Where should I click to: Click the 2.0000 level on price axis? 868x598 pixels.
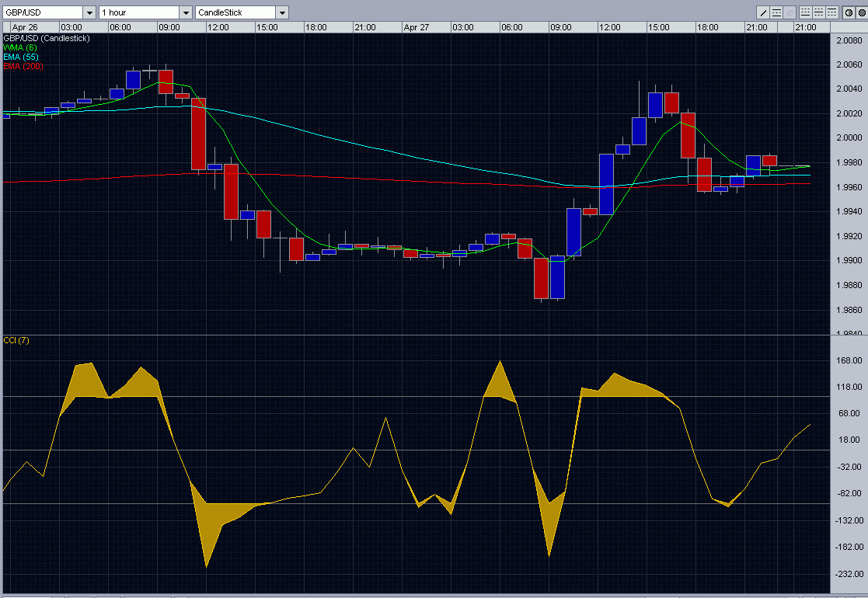[845, 138]
